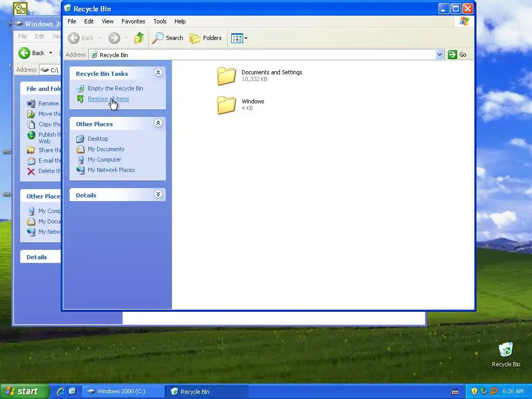This screenshot has width=532, height=399.
Task: Click the green Restore all items icon
Action: pos(80,99)
